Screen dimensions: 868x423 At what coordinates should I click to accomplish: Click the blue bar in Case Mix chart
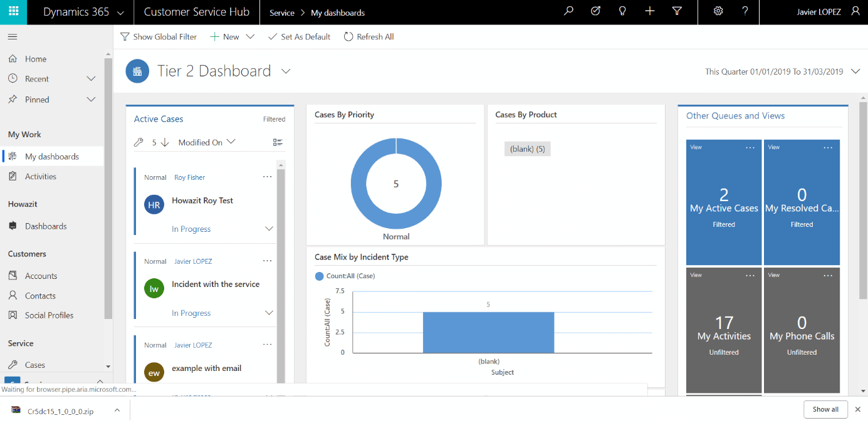(488, 332)
